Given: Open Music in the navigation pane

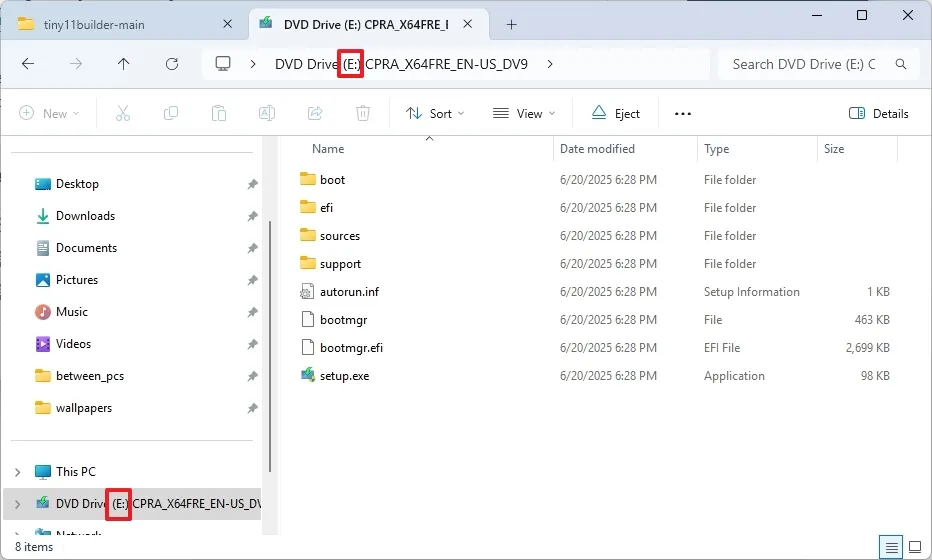Looking at the screenshot, I should pos(71,312).
